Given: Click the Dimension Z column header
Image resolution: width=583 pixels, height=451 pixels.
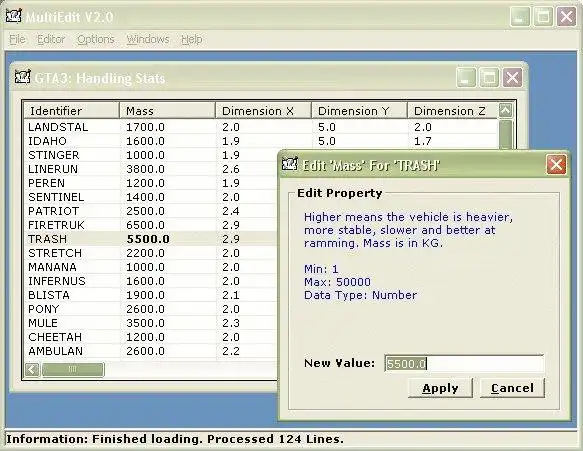Looking at the screenshot, I should pos(452,111).
